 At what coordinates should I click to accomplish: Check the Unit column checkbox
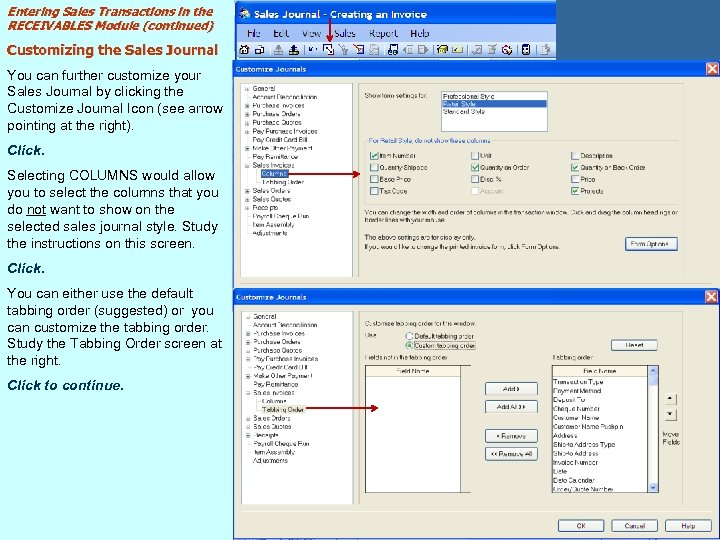coord(475,156)
